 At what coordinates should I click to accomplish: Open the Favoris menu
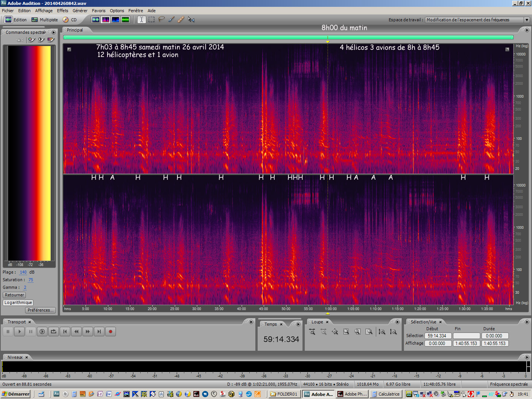pos(98,11)
